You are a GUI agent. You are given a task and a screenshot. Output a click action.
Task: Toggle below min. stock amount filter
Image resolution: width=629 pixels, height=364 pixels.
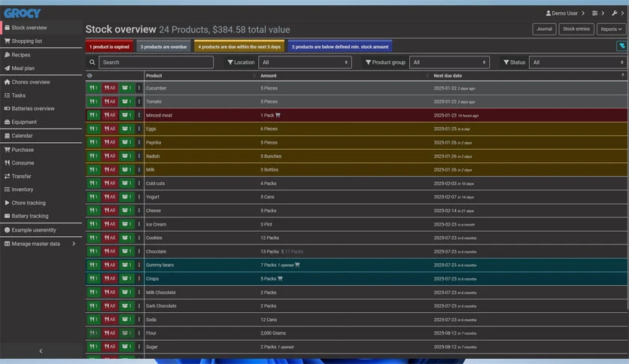point(340,47)
